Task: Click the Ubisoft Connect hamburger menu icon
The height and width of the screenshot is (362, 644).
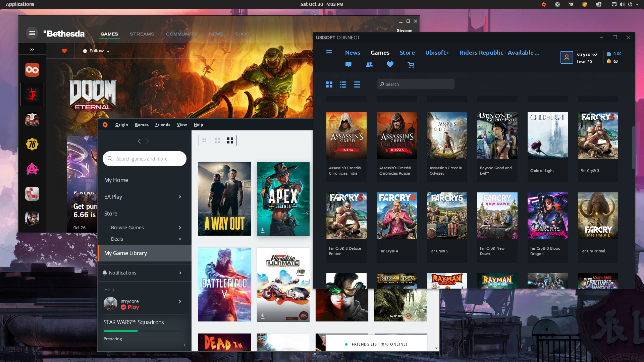Action: [x=329, y=53]
